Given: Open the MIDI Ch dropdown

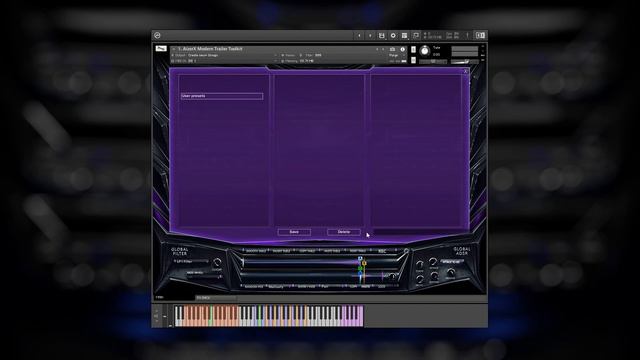Looking at the screenshot, I should point(224,61).
